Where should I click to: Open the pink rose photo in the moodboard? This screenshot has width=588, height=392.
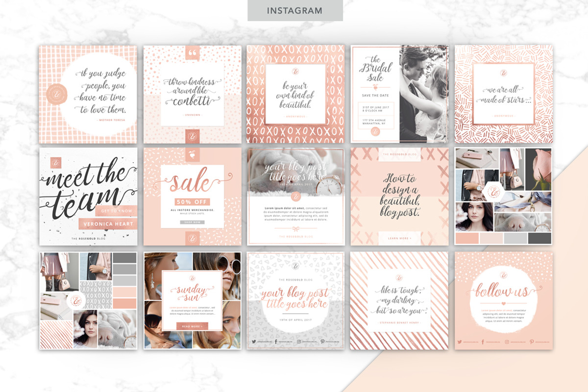click(538, 169)
